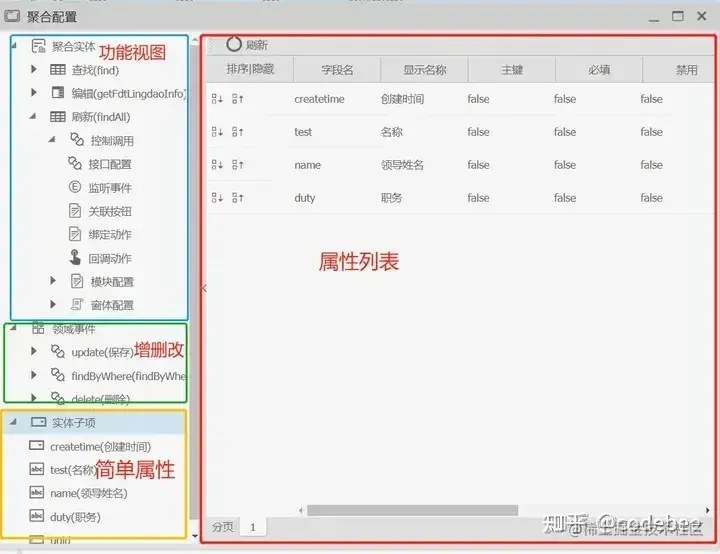Select the 接口配置 tree item

click(x=110, y=164)
